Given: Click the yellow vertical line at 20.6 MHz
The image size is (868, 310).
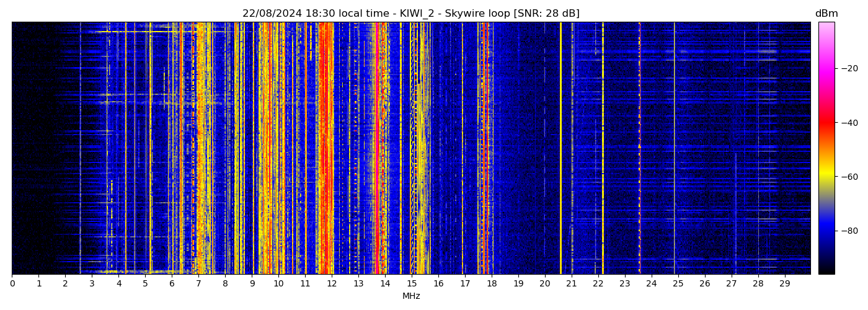Looking at the screenshot, I should tap(560, 149).
